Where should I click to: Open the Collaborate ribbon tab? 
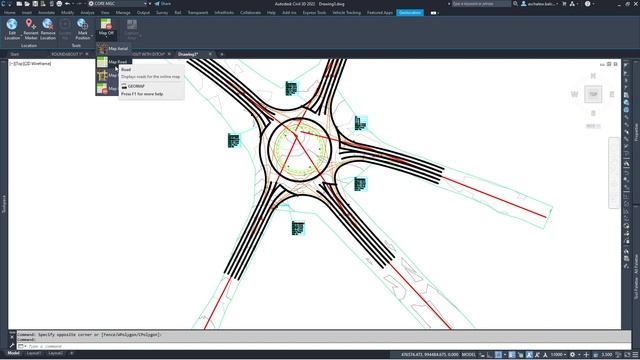(250, 13)
